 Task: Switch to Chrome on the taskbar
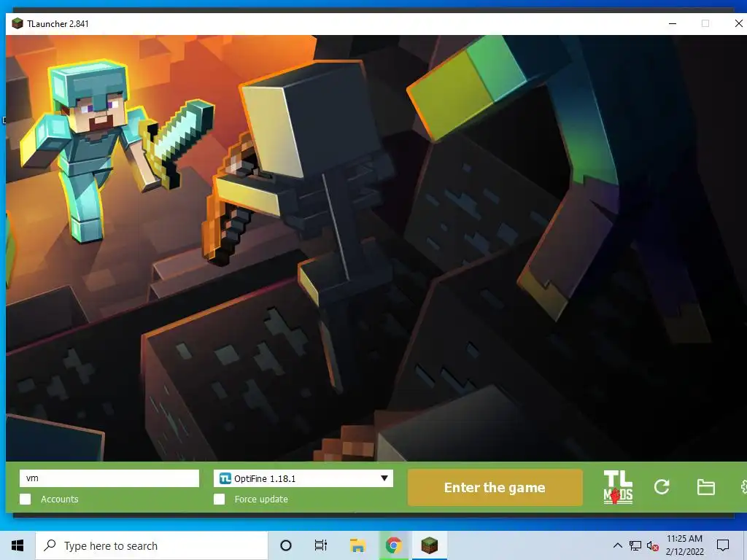click(x=393, y=545)
